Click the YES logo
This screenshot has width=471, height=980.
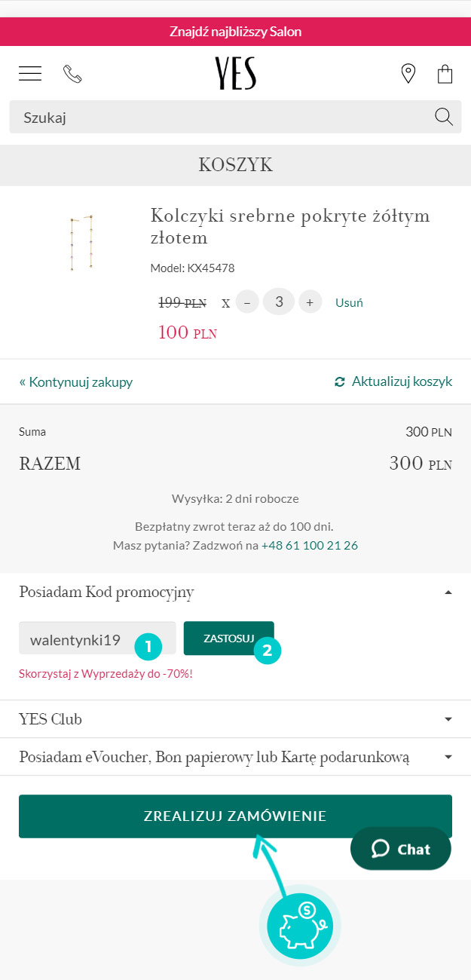point(235,74)
